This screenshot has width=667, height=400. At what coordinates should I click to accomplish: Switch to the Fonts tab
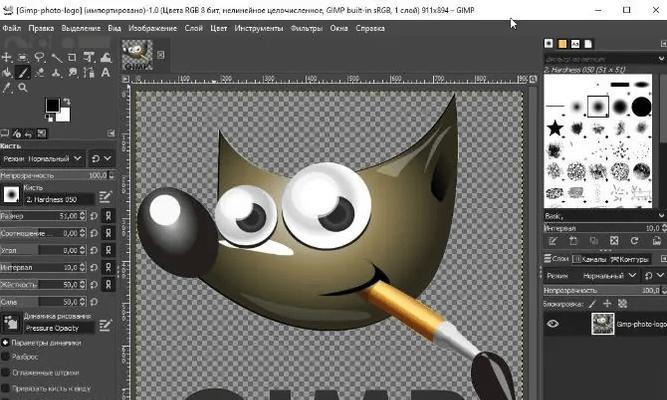click(575, 44)
